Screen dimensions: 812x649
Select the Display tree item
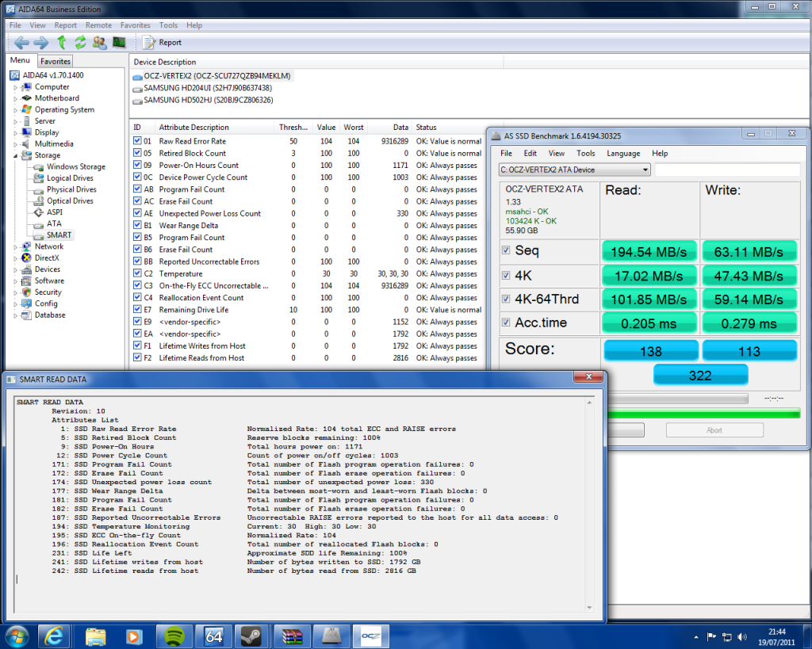(47, 132)
